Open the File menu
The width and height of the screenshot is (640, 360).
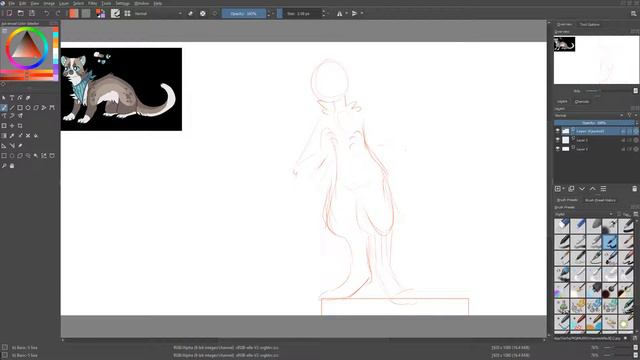pyautogui.click(x=11, y=3)
